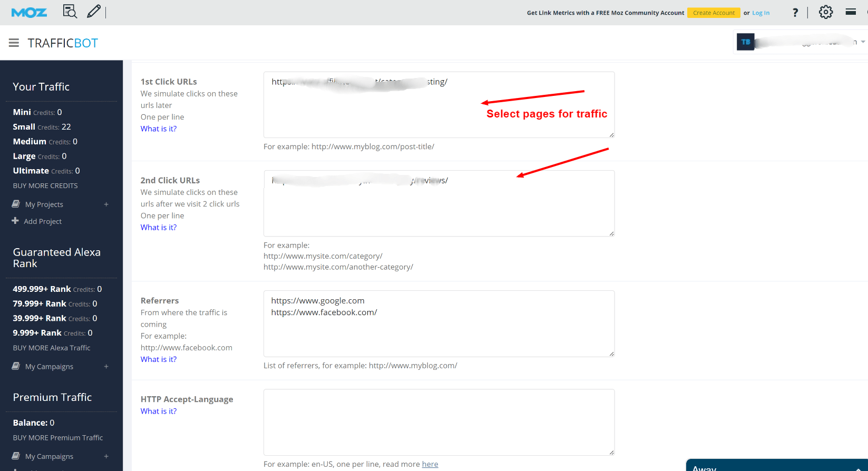Open MozBar settings gear
Viewport: 868px width, 471px height.
[x=826, y=12]
